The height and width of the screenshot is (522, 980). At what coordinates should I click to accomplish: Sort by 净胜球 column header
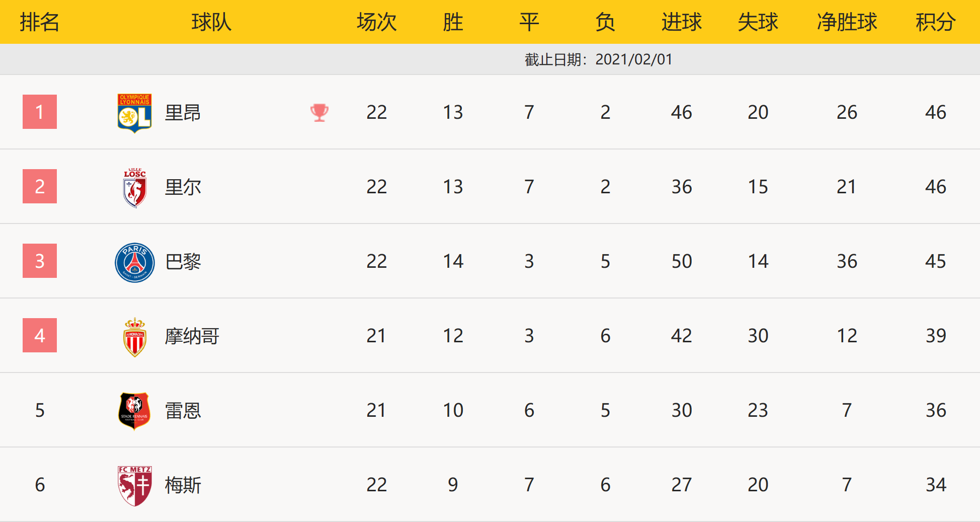point(847,22)
